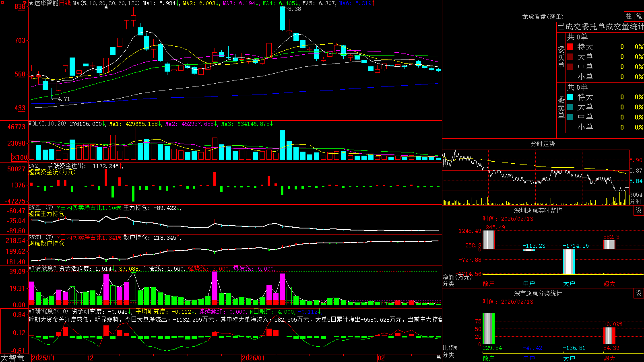
Task: Click the 超赢资金流(万元) label
Action: click(52, 172)
